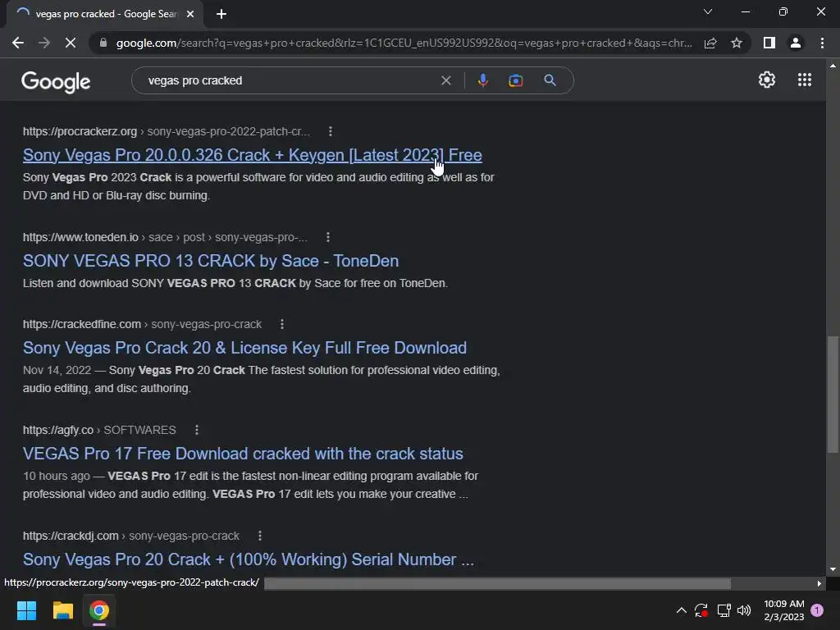Click the www.toneden.io URL breadcrumb

click(165, 237)
